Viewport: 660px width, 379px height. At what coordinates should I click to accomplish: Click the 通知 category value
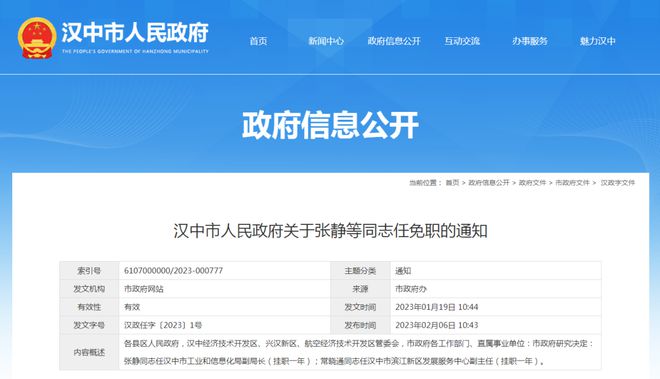(403, 271)
